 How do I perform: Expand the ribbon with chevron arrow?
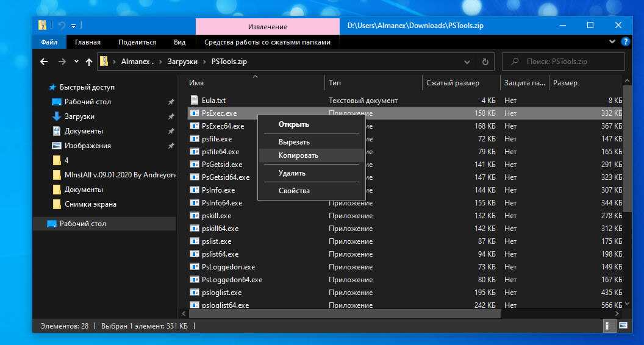(x=613, y=42)
